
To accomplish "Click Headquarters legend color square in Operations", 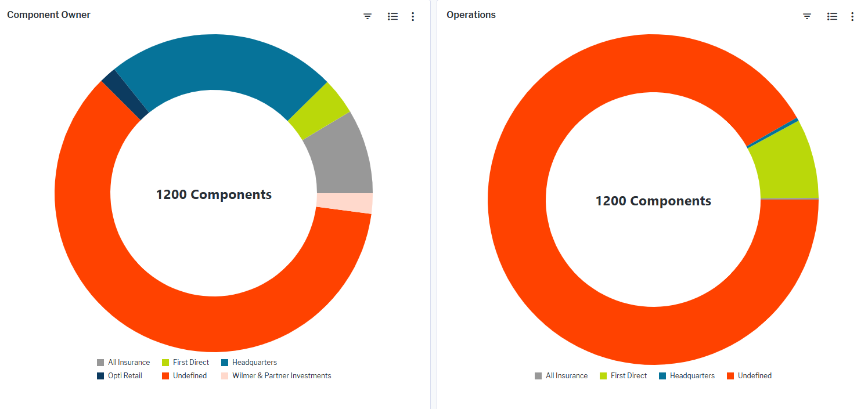I will pos(662,376).
